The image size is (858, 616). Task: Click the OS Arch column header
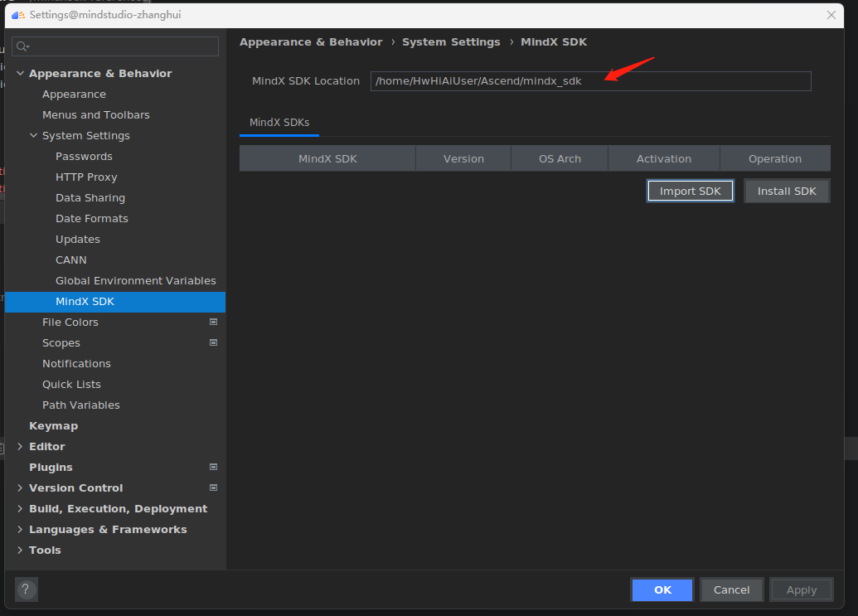560,158
